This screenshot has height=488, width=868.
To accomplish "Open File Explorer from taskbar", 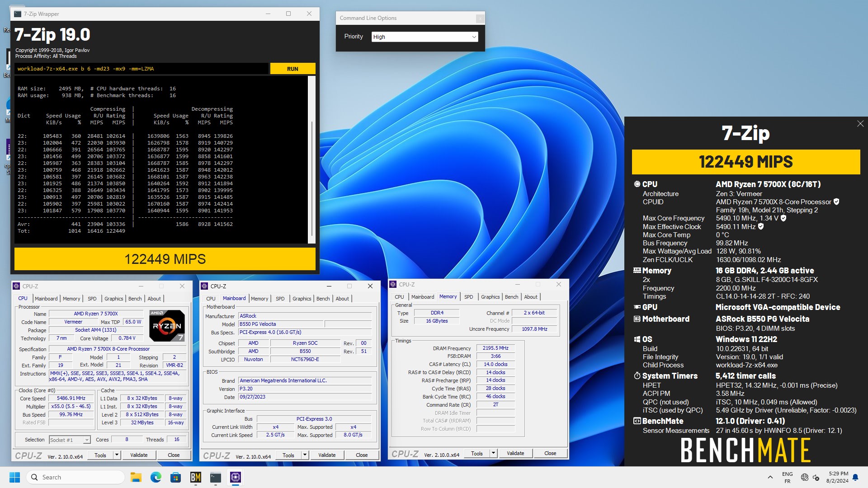I will tap(136, 477).
